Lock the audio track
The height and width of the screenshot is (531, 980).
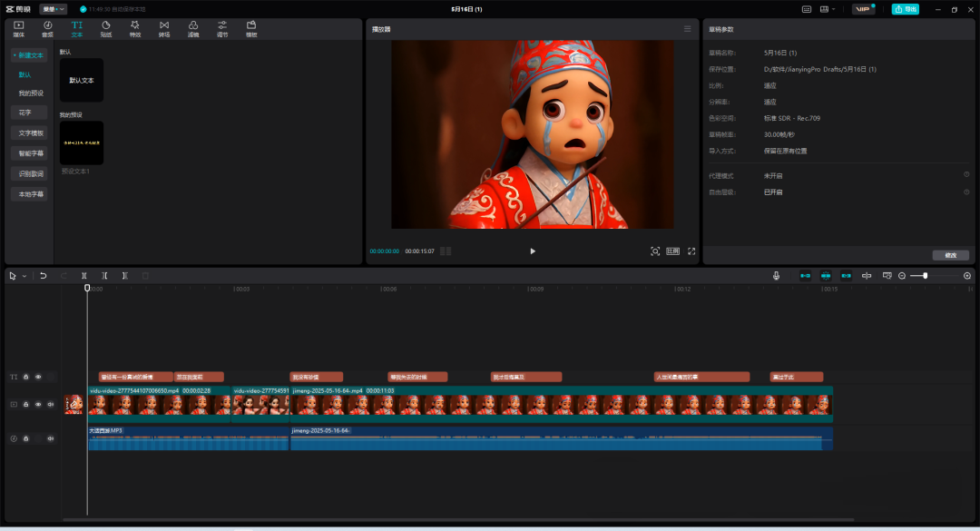click(25, 438)
